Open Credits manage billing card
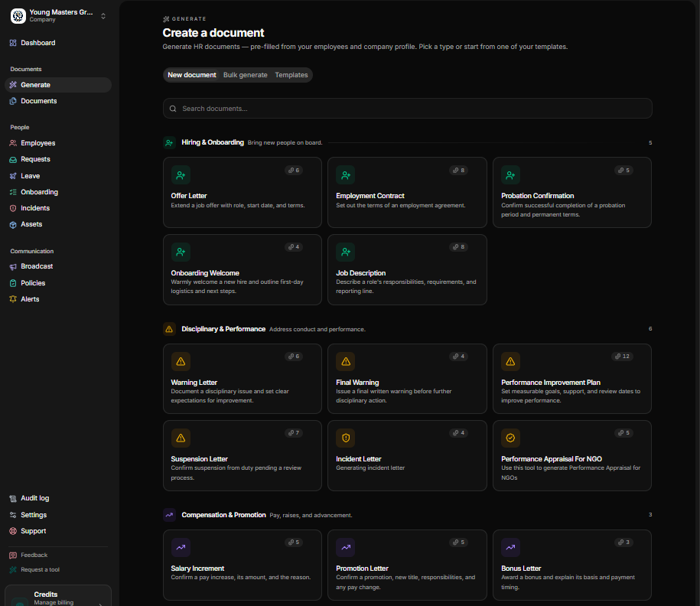Image resolution: width=700 pixels, height=606 pixels. [58, 596]
